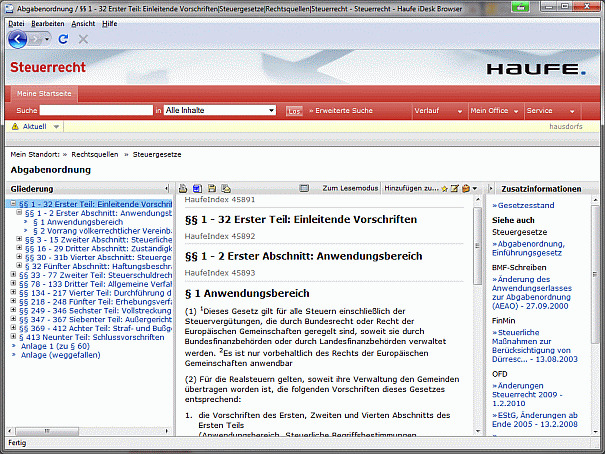Select § 2 Vorrang völkerrechtlicher tree item

(x=102, y=231)
